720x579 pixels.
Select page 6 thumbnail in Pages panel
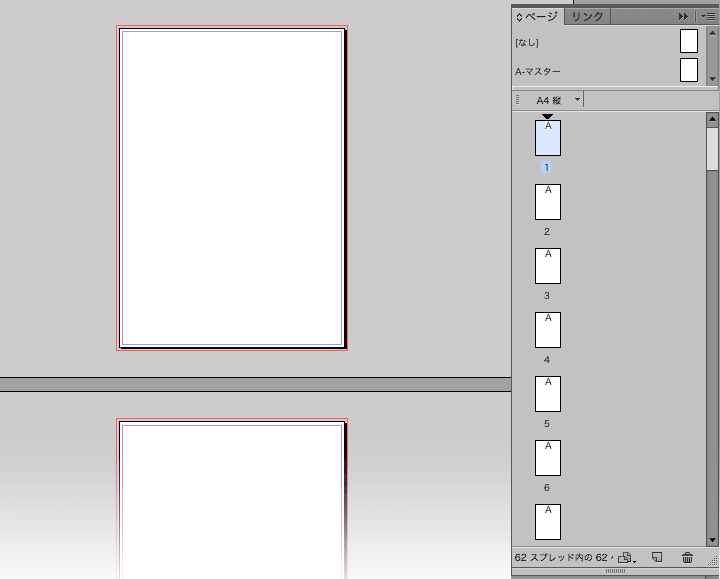(x=547, y=458)
